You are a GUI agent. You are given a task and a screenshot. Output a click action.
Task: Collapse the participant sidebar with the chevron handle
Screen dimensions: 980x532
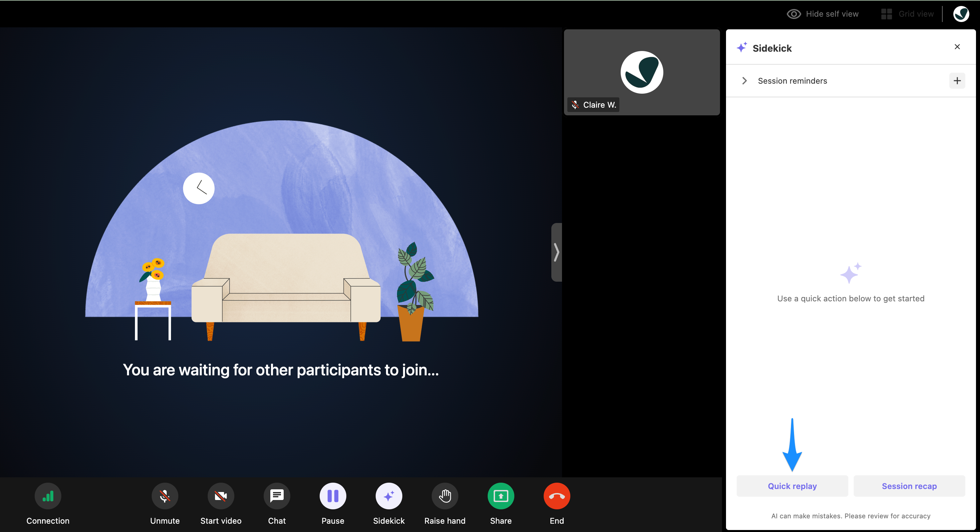tap(556, 252)
